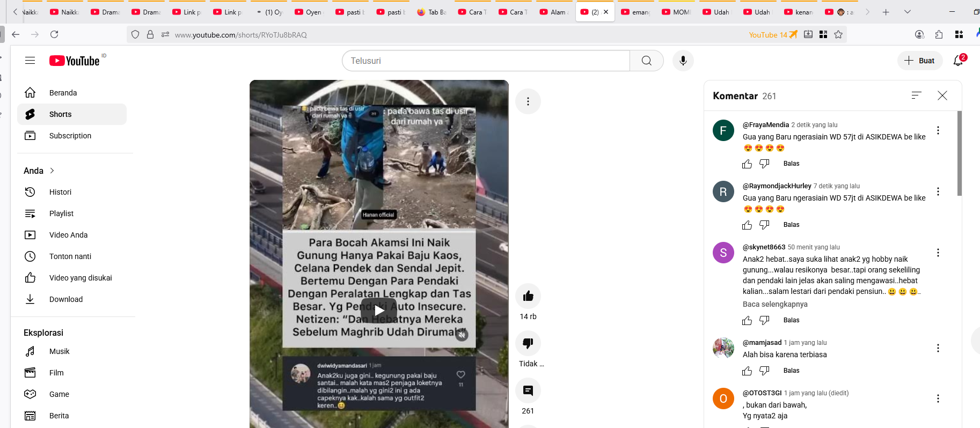Open Film in Eksplorasi
This screenshot has width=980, height=428.
click(x=72, y=373)
